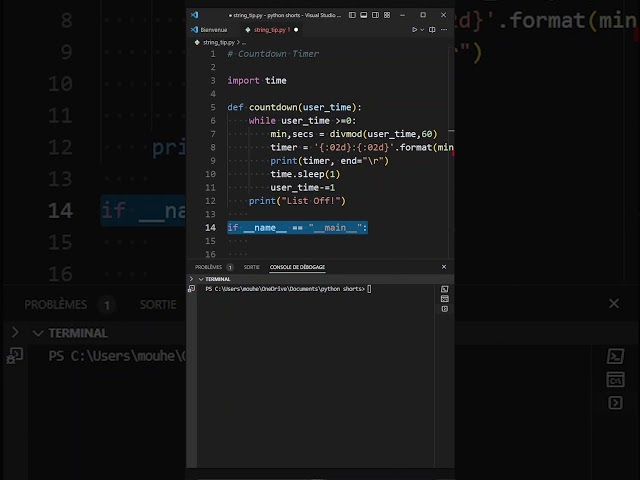Close the bottom panel with its X
The width and height of the screenshot is (640, 480).
(x=444, y=267)
